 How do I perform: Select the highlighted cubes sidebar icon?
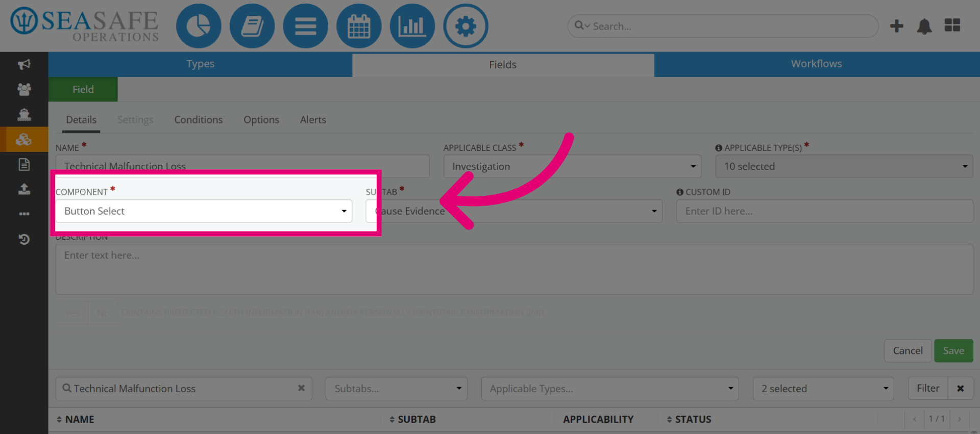24,139
